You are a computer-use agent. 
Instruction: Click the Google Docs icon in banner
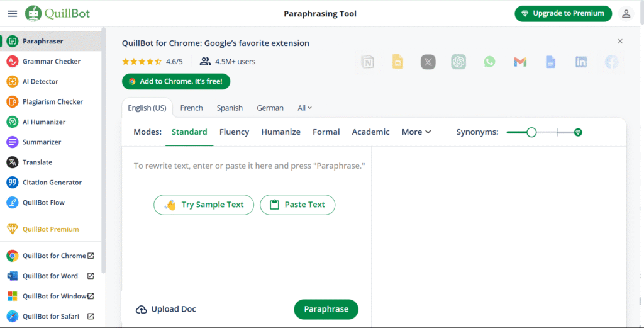point(550,62)
